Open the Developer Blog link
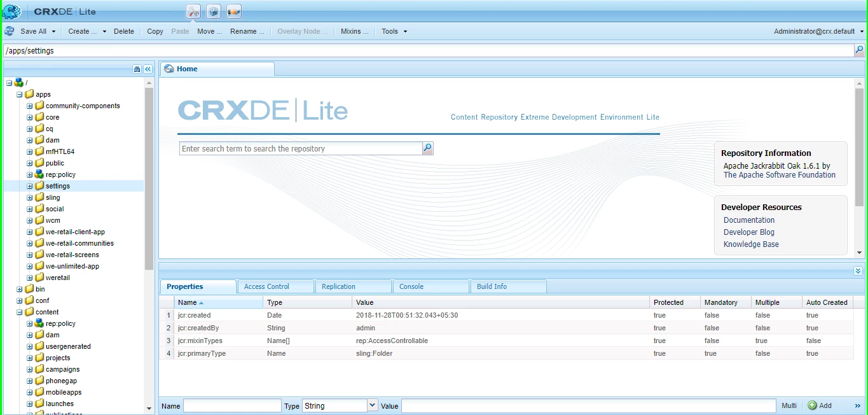This screenshot has height=415, width=868. point(749,232)
